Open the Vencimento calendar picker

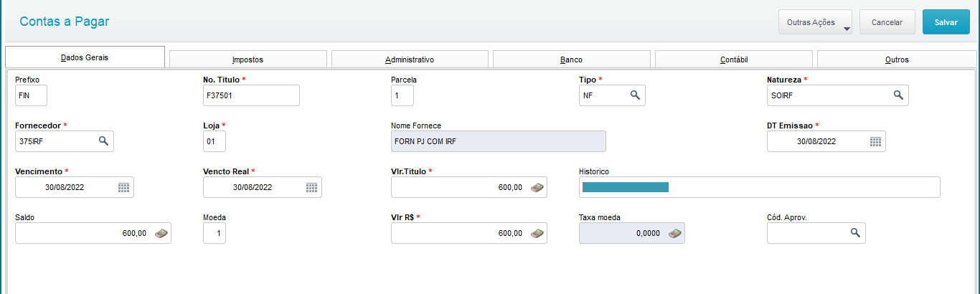click(123, 187)
